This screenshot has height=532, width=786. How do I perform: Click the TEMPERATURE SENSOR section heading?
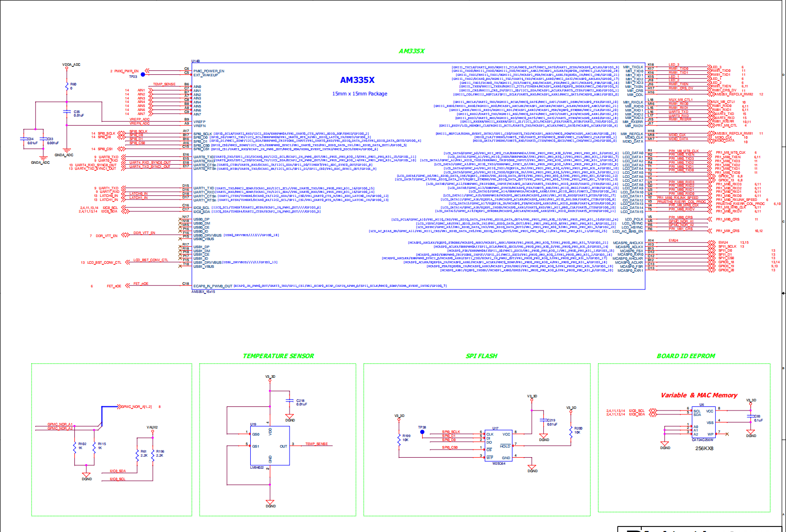(278, 356)
